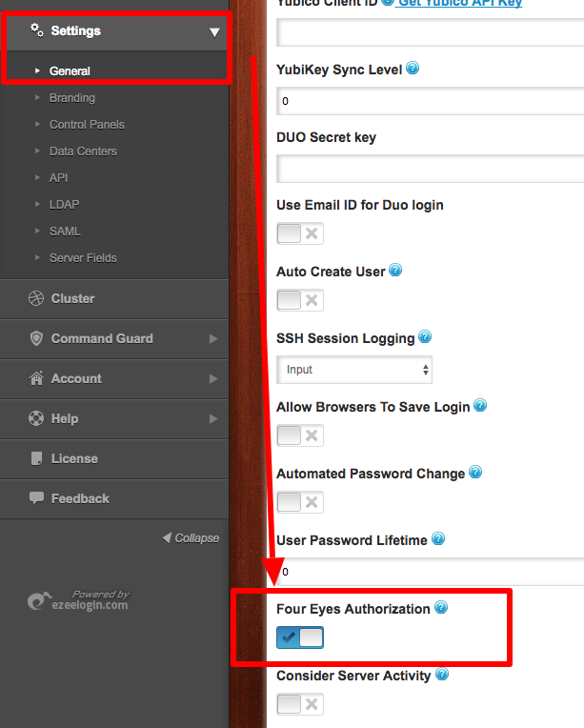Viewport: 584px width, 728px height.
Task: Click the License document icon
Action: click(x=36, y=458)
